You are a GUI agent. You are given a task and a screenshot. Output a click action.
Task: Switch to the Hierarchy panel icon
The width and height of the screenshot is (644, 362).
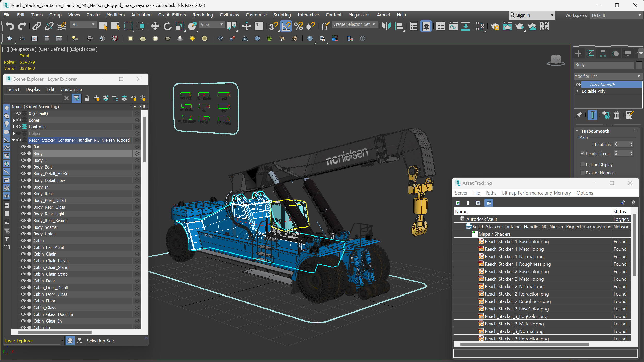point(603,54)
